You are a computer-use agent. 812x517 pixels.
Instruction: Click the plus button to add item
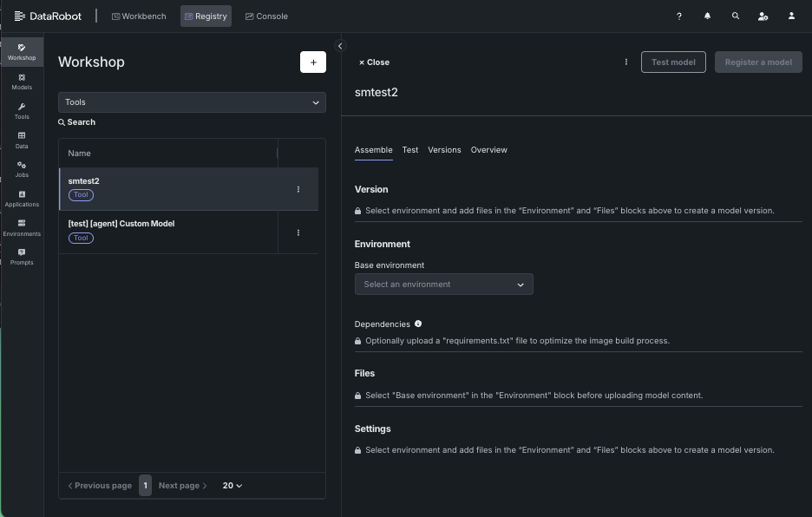tap(313, 62)
